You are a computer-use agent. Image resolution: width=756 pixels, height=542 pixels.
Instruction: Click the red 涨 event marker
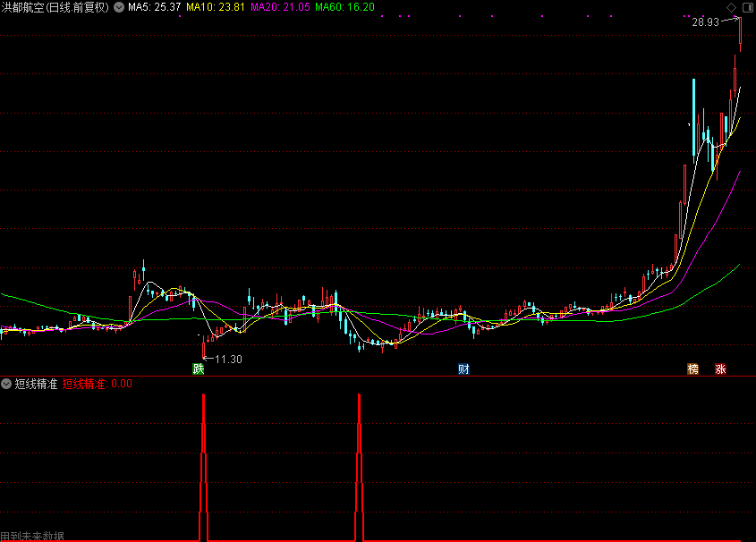tap(720, 369)
